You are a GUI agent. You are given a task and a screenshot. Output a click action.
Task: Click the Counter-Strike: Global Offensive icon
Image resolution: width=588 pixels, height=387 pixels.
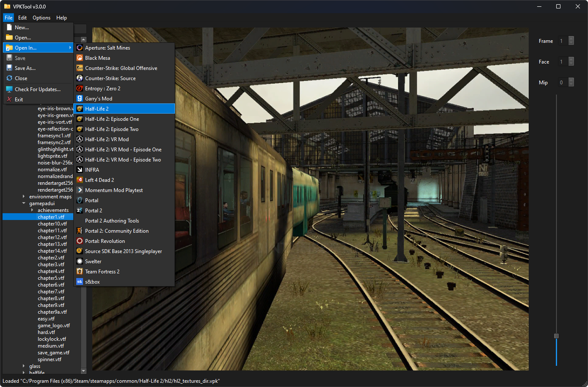click(80, 68)
